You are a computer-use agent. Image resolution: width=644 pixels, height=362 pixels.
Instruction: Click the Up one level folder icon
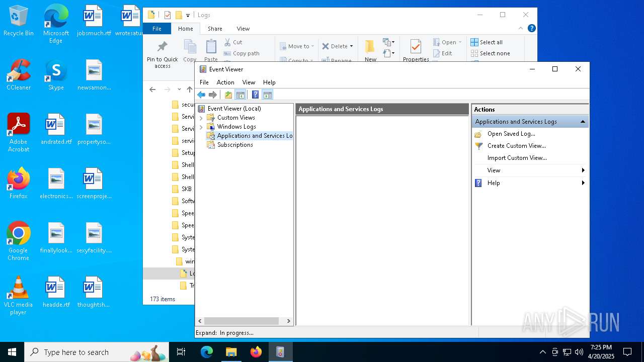pyautogui.click(x=228, y=95)
